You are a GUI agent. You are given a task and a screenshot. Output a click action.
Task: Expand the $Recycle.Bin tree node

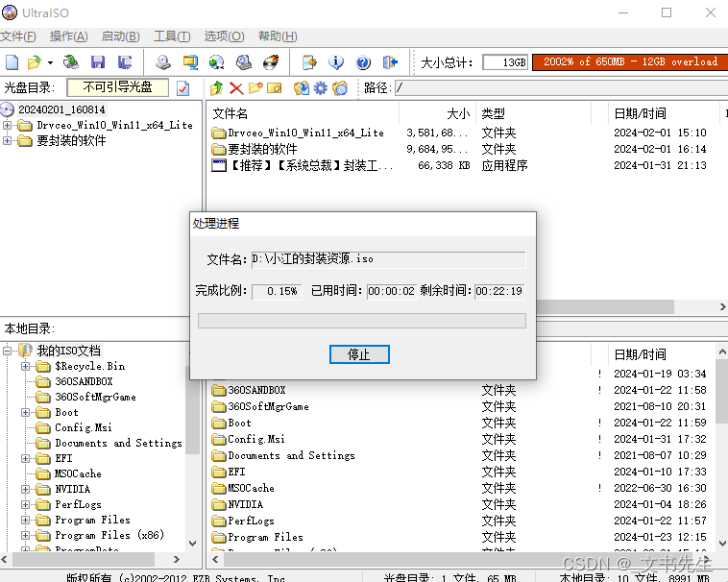tap(26, 366)
